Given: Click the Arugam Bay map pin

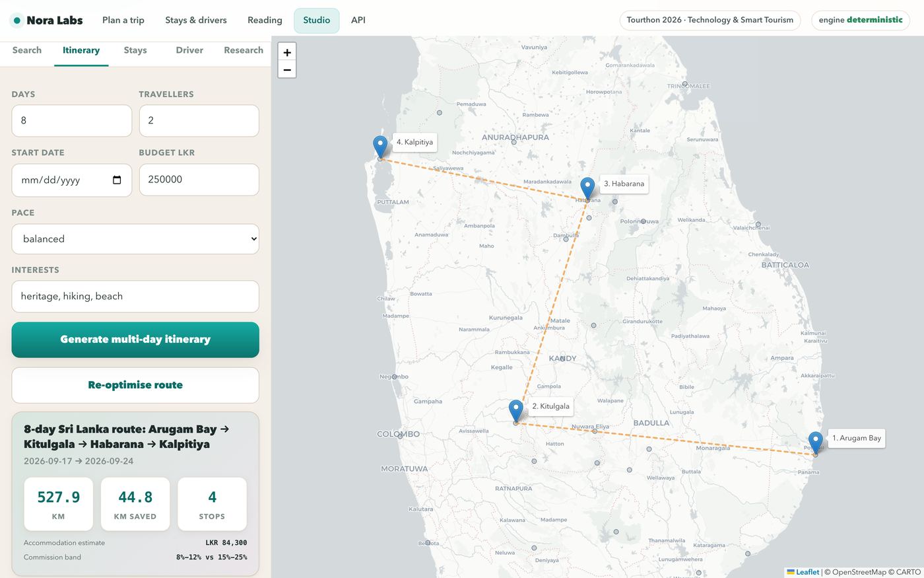Looking at the screenshot, I should point(816,443).
